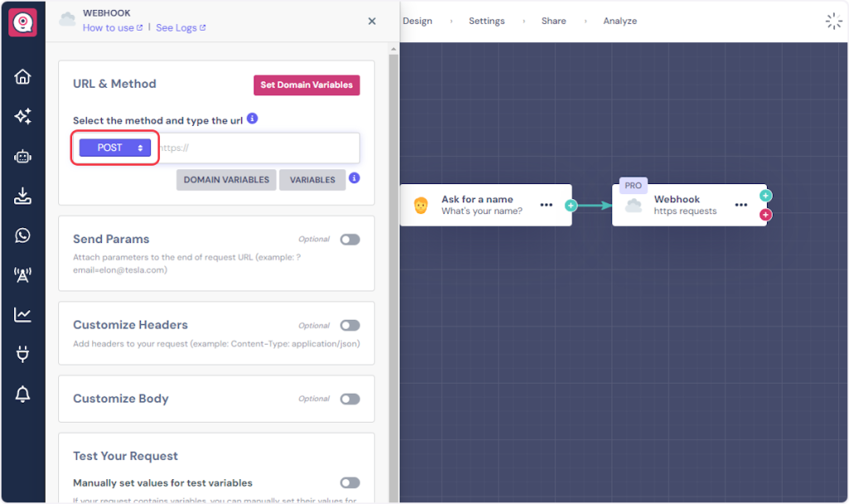Open the POST method dropdown

coord(115,148)
